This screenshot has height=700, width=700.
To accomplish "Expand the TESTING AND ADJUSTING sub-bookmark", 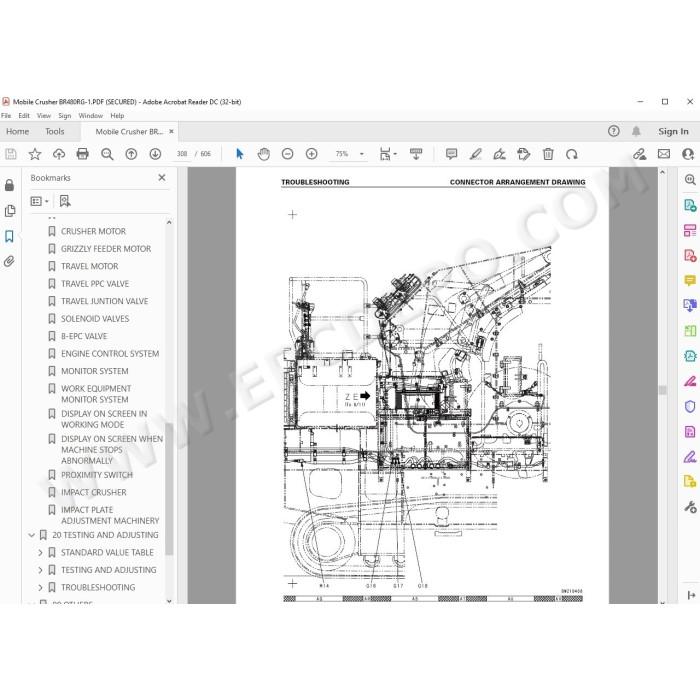I will [40, 570].
